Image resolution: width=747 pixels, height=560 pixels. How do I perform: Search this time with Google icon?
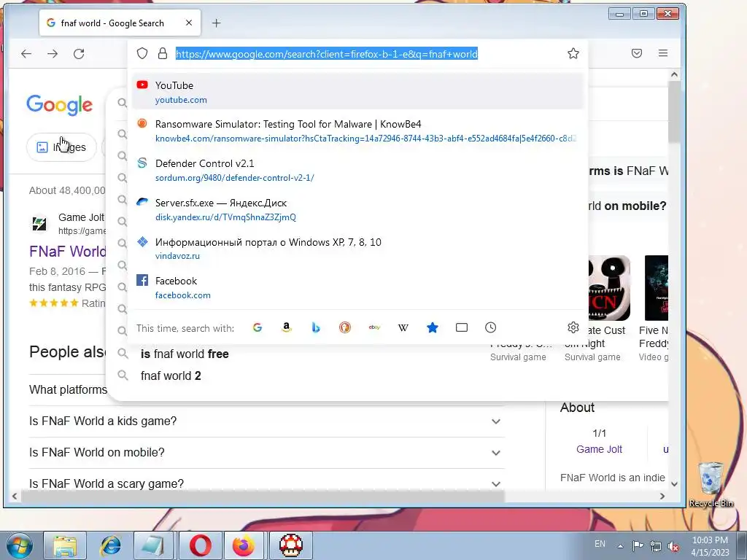(x=258, y=327)
